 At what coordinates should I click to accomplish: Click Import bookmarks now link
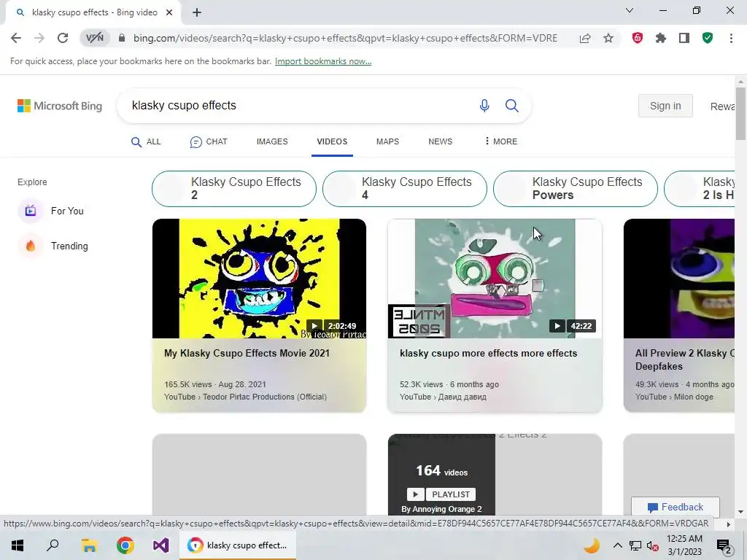(x=323, y=61)
